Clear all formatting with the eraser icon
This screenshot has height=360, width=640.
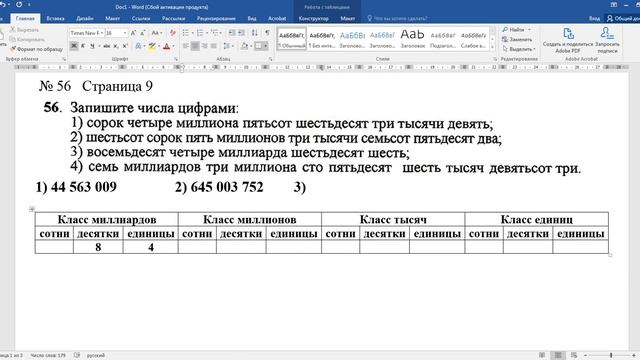173,33
